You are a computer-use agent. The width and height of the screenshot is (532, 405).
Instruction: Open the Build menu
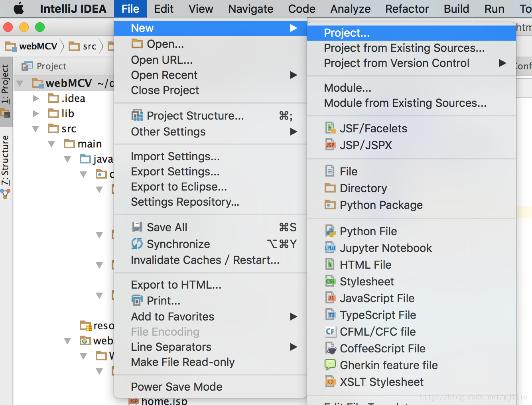pyautogui.click(x=456, y=9)
